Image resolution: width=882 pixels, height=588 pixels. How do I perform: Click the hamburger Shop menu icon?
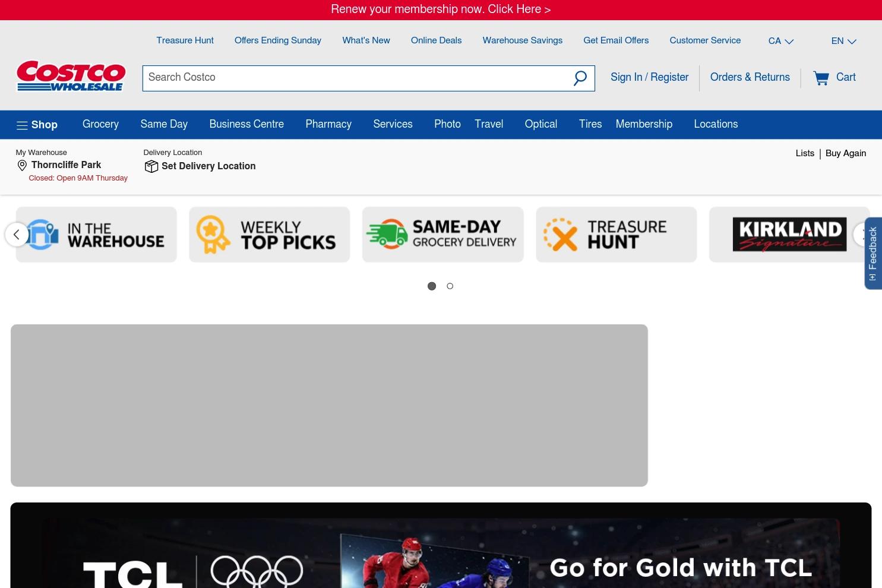coord(22,125)
